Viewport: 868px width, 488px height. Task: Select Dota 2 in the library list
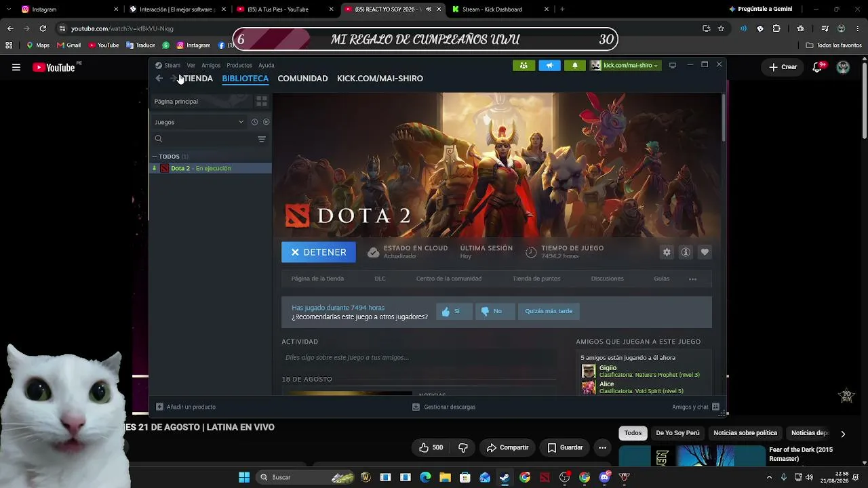point(210,168)
